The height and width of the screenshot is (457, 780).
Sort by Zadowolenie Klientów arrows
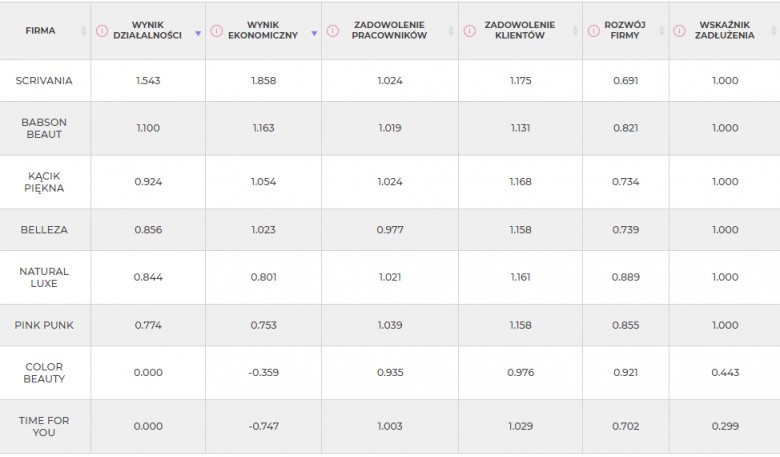575,31
